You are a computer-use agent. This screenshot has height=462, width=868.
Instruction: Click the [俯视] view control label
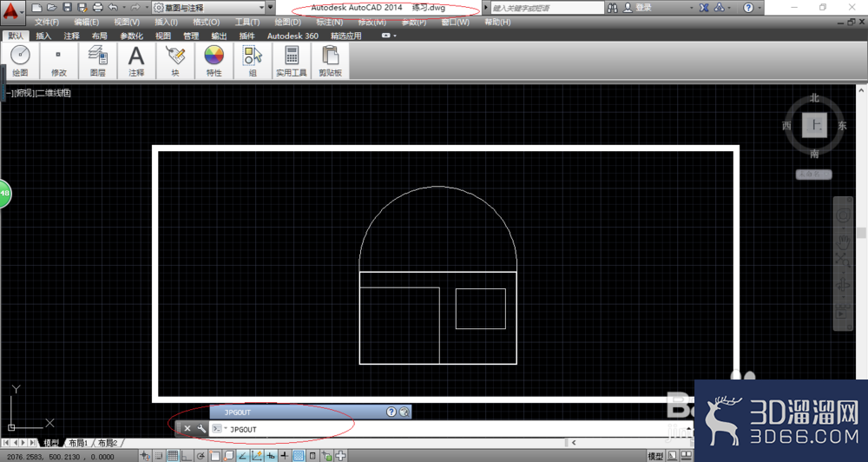coord(23,93)
